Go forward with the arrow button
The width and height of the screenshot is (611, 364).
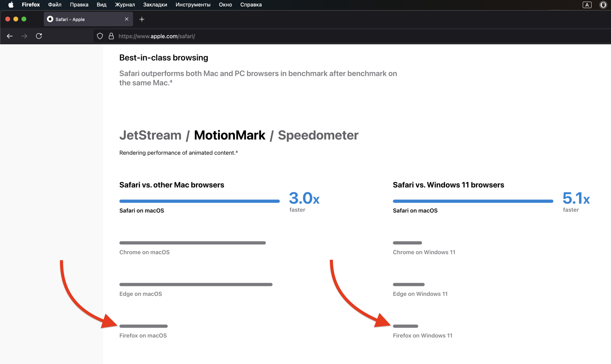(x=24, y=36)
